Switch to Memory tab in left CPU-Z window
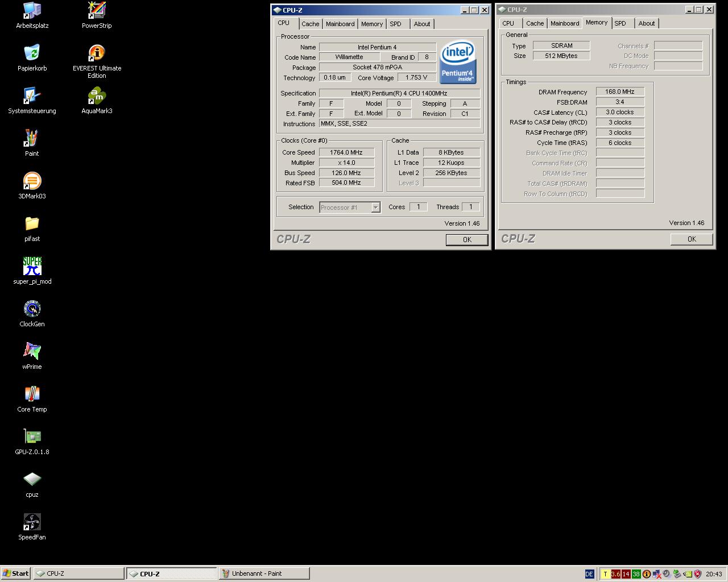The height and width of the screenshot is (582, 728). coord(372,24)
